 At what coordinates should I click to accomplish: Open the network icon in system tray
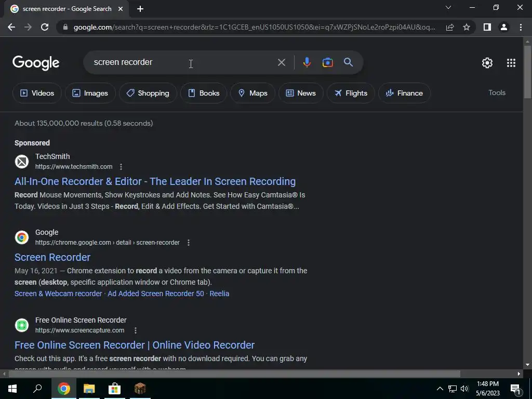point(453,389)
